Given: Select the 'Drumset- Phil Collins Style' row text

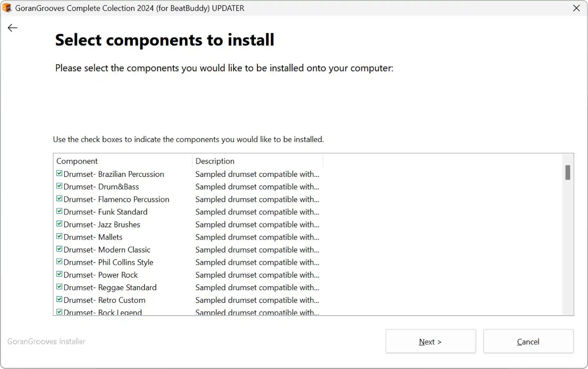Looking at the screenshot, I should pyautogui.click(x=108, y=262).
